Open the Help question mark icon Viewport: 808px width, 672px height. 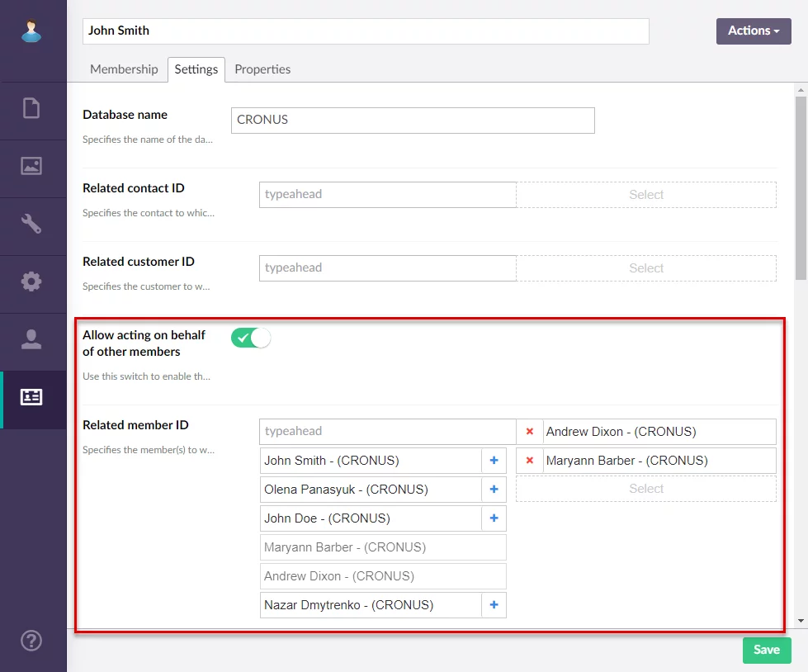tap(31, 641)
